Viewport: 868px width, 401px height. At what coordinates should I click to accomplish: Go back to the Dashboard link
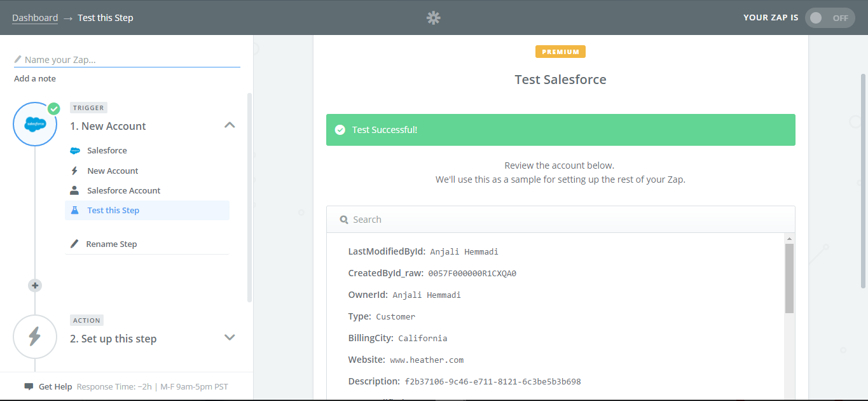coord(35,18)
